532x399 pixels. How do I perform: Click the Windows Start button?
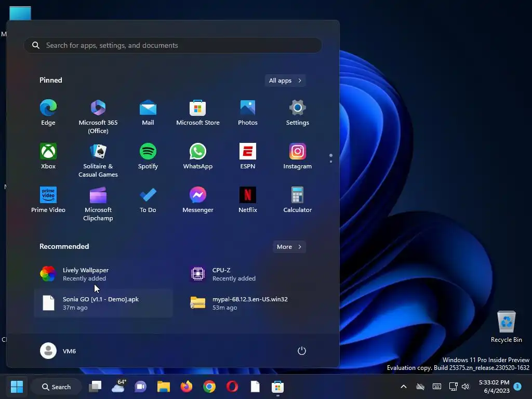(17, 387)
